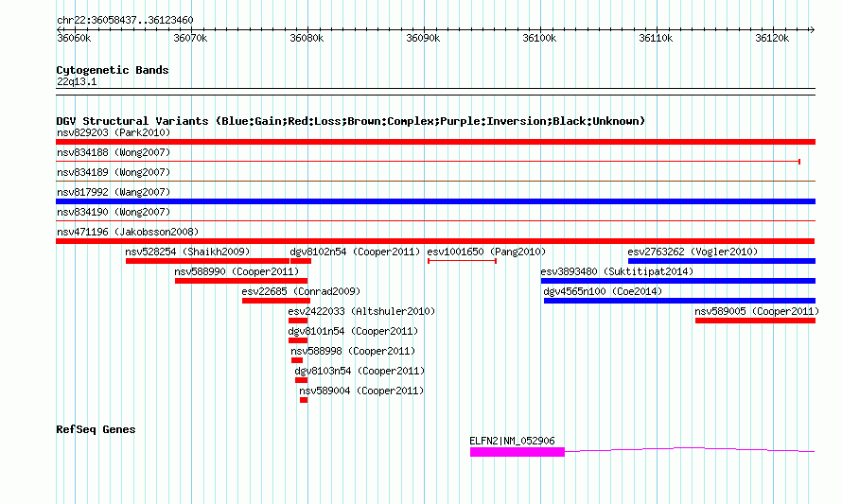842x504 pixels.
Task: Click the 36120k ruler tick label
Action: coord(772,38)
